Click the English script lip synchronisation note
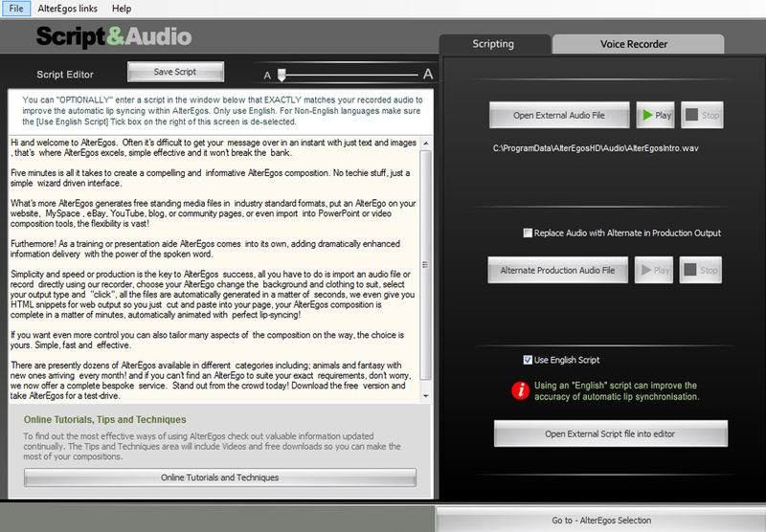766x532 pixels. [x=617, y=391]
